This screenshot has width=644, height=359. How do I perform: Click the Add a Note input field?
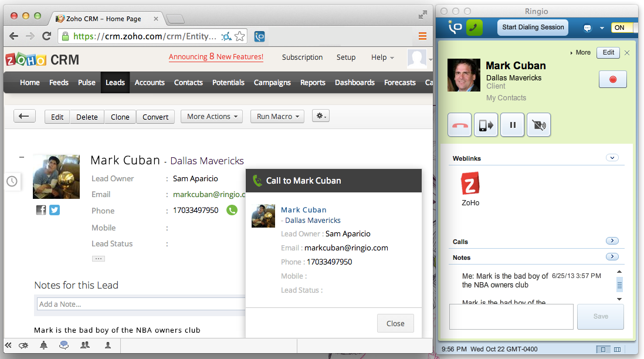tap(140, 304)
